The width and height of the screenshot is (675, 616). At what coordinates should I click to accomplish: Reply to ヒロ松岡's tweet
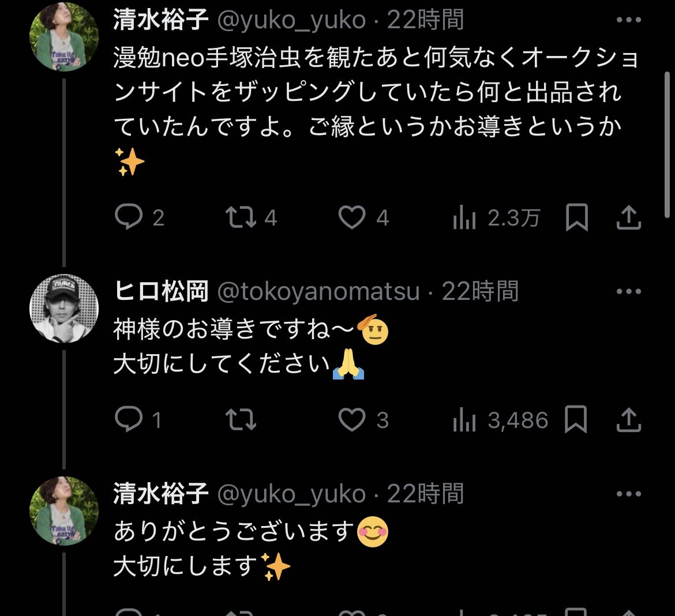129,419
